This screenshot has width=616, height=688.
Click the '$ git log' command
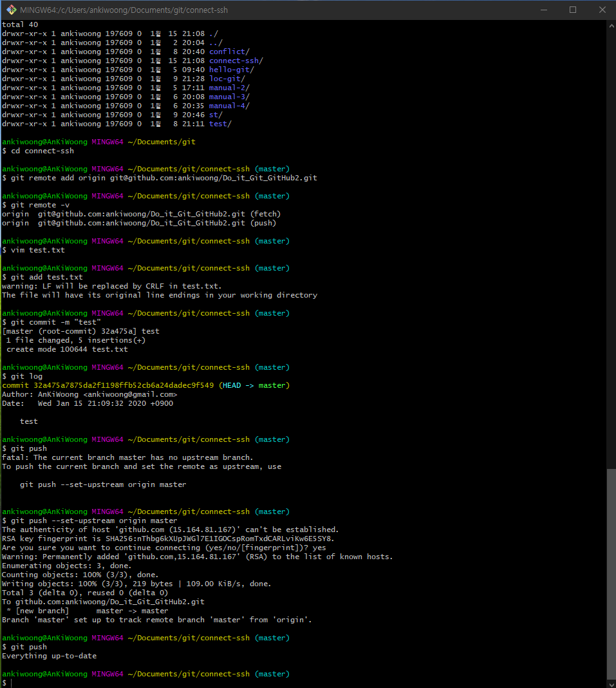coord(23,376)
